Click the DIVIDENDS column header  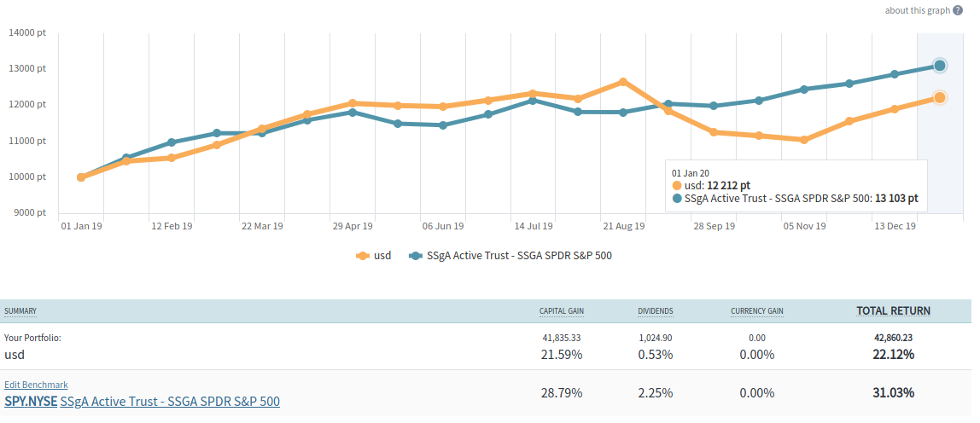[x=656, y=311]
